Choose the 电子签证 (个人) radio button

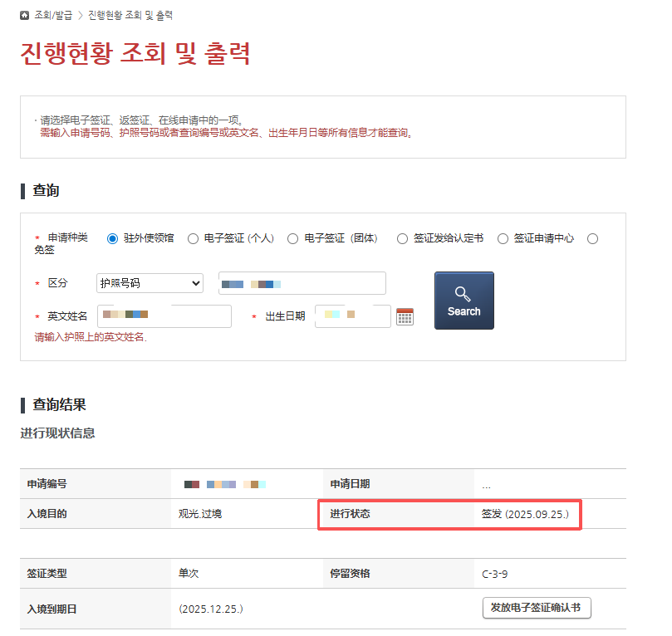[x=193, y=238]
